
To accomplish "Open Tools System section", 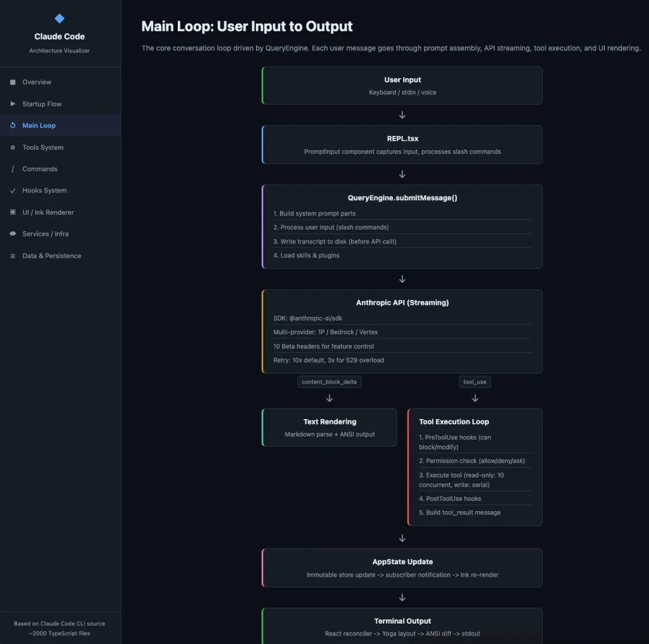I will point(61,147).
